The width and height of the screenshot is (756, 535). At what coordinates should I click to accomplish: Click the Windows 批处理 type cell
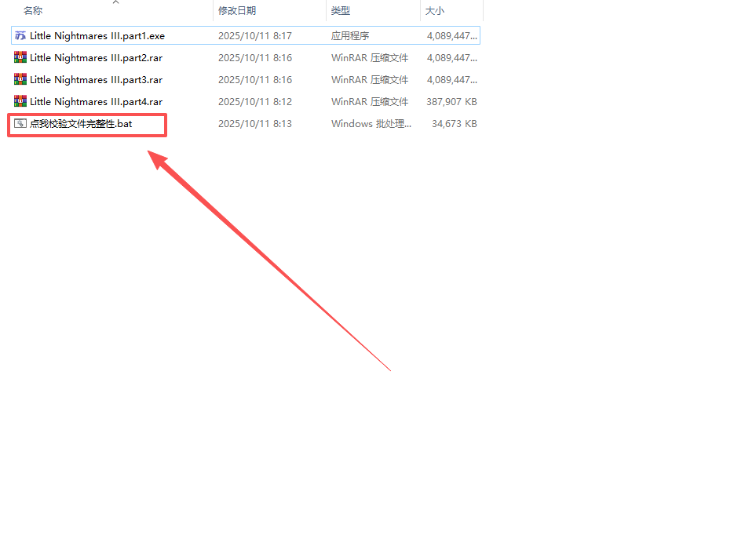[x=371, y=123]
